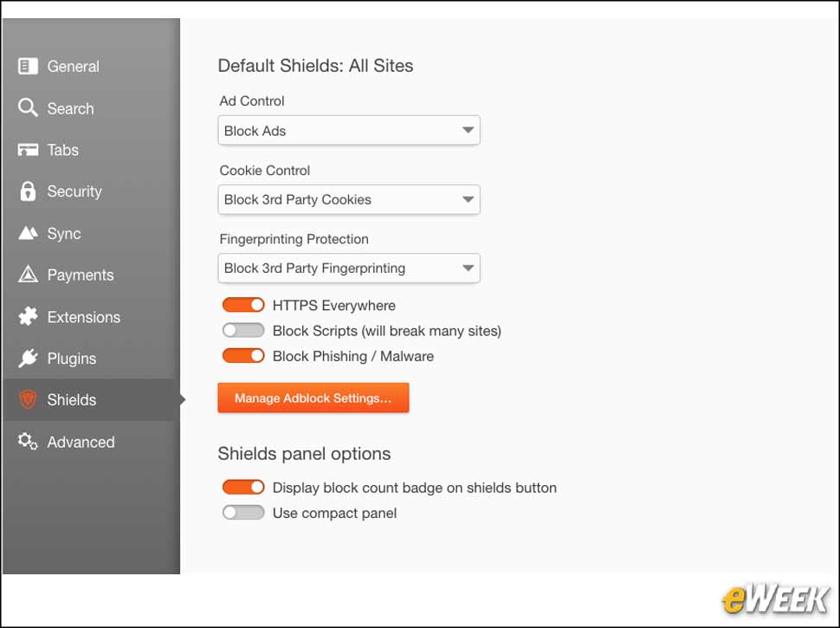Select the Plugins plug icon
This screenshot has height=628, width=840.
click(x=28, y=358)
